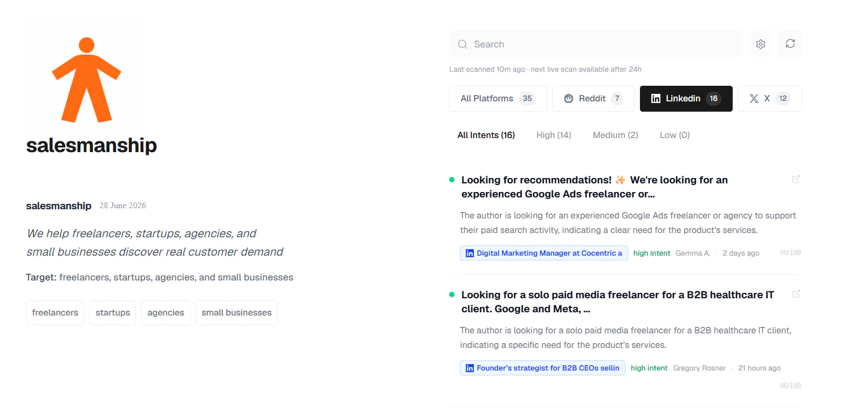The image size is (868, 411).
Task: Select the All Platforms filter
Action: point(498,99)
